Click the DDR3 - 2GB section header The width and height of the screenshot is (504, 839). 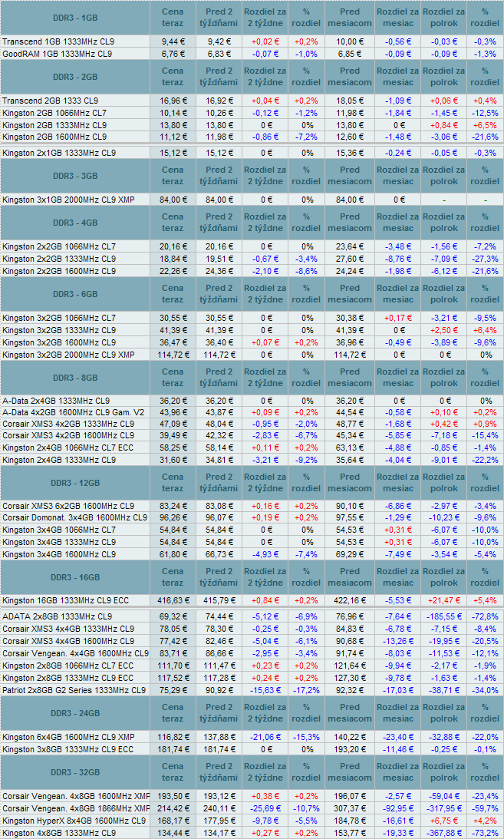(75, 77)
